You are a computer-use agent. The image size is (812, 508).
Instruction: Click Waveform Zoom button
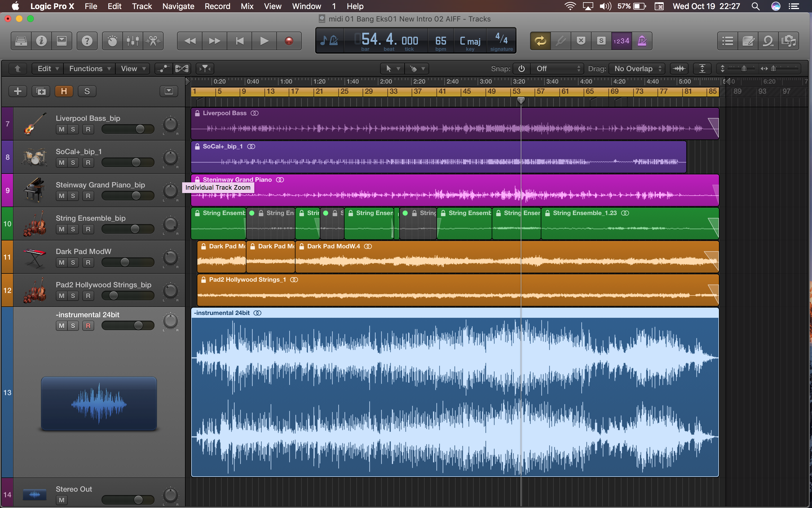[679, 69]
